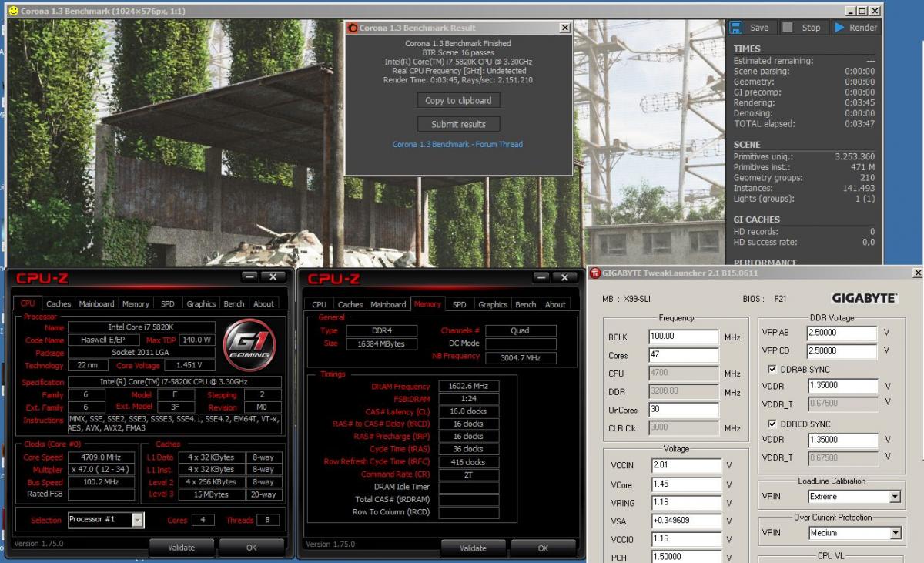Click the VRING voltage field
The width and height of the screenshot is (924, 563).
[686, 501]
